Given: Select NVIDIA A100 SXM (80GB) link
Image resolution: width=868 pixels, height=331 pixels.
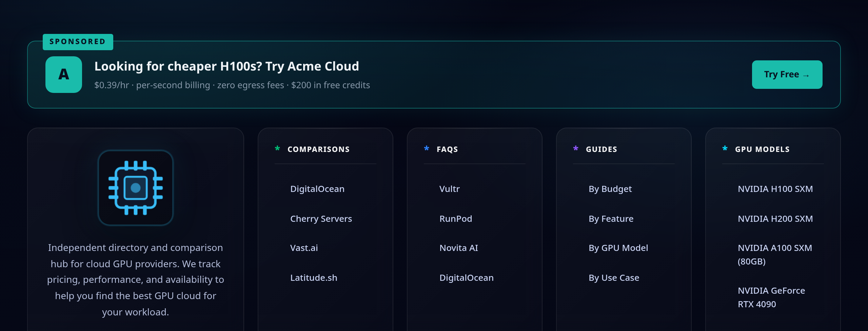Looking at the screenshot, I should 775,255.
